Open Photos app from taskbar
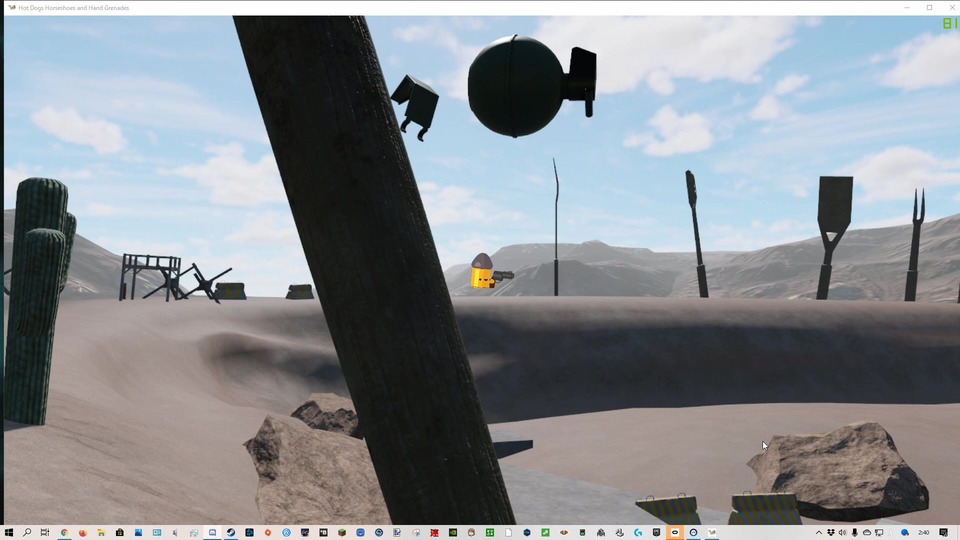 (x=138, y=533)
